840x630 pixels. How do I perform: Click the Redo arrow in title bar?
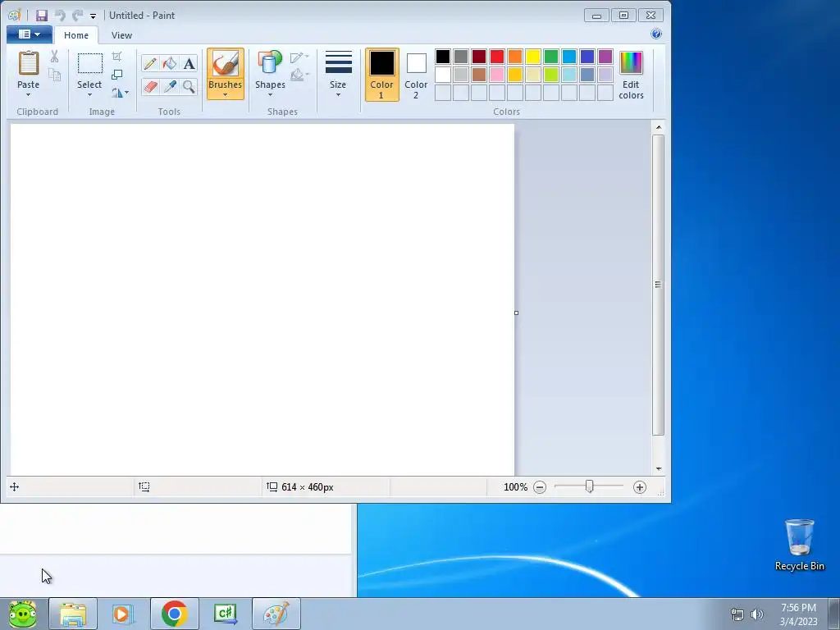tap(78, 16)
